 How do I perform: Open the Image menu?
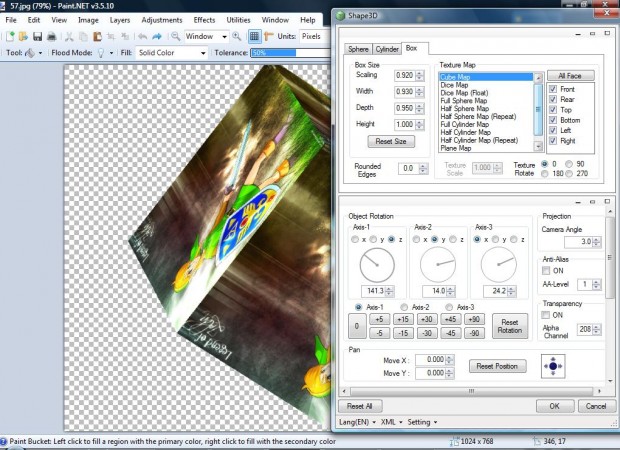coord(88,20)
